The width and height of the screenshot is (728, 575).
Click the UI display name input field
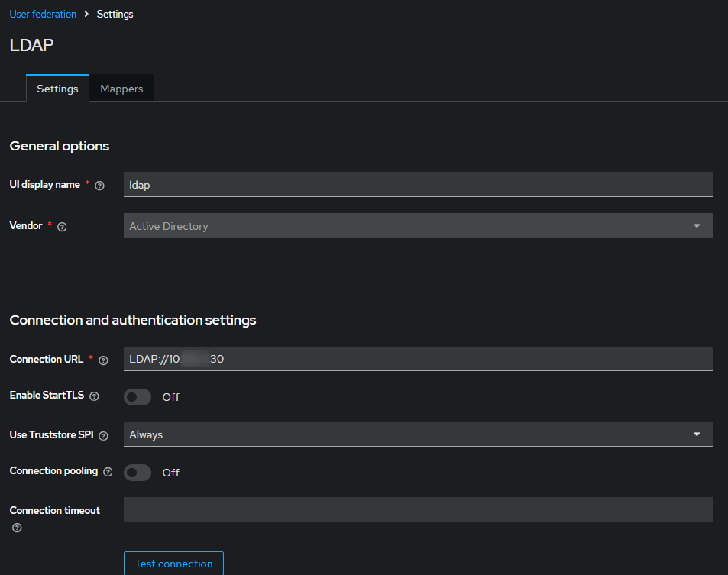point(418,185)
